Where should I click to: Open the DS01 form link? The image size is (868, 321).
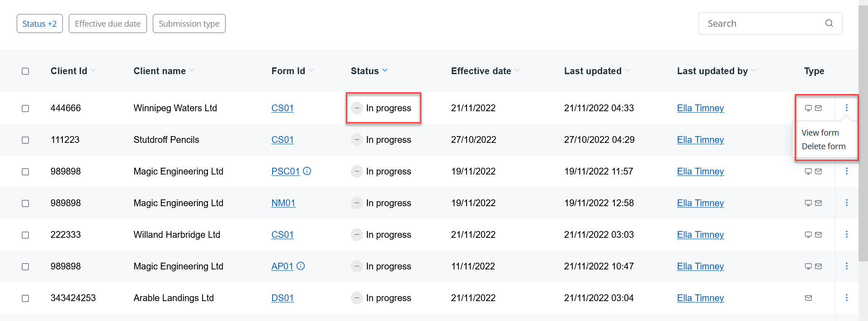(x=282, y=298)
